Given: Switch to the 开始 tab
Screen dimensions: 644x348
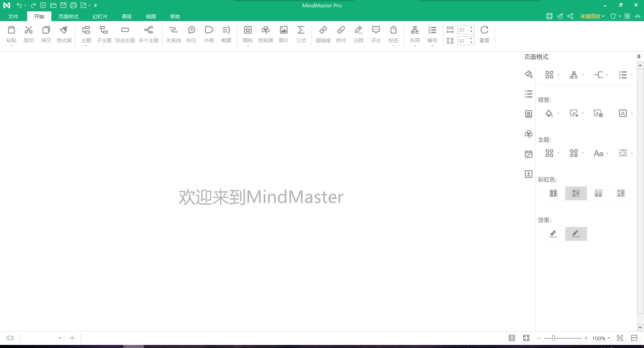Looking at the screenshot, I should pos(39,16).
